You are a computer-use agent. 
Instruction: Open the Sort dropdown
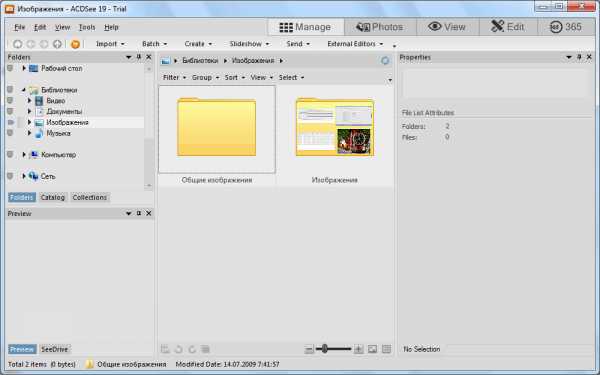pos(234,77)
